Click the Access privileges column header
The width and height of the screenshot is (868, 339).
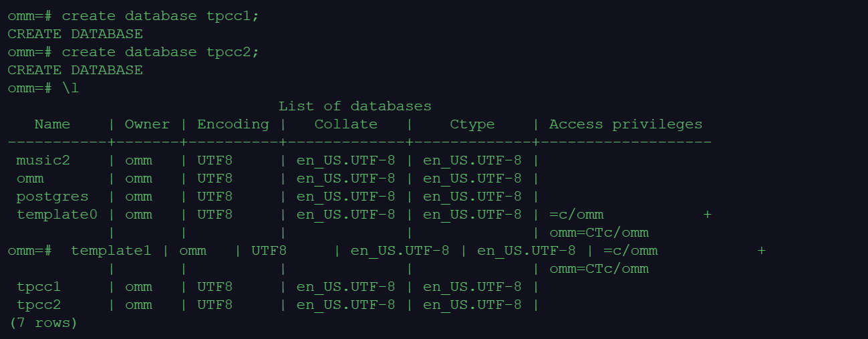click(x=625, y=124)
